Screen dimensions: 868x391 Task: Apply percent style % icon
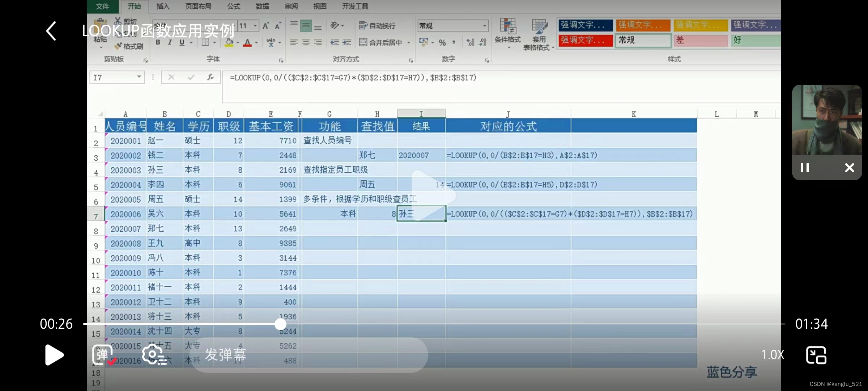point(442,42)
